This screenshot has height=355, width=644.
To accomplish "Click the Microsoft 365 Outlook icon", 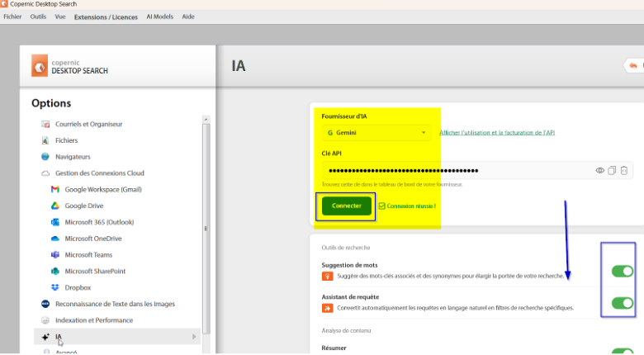I will click(x=55, y=222).
